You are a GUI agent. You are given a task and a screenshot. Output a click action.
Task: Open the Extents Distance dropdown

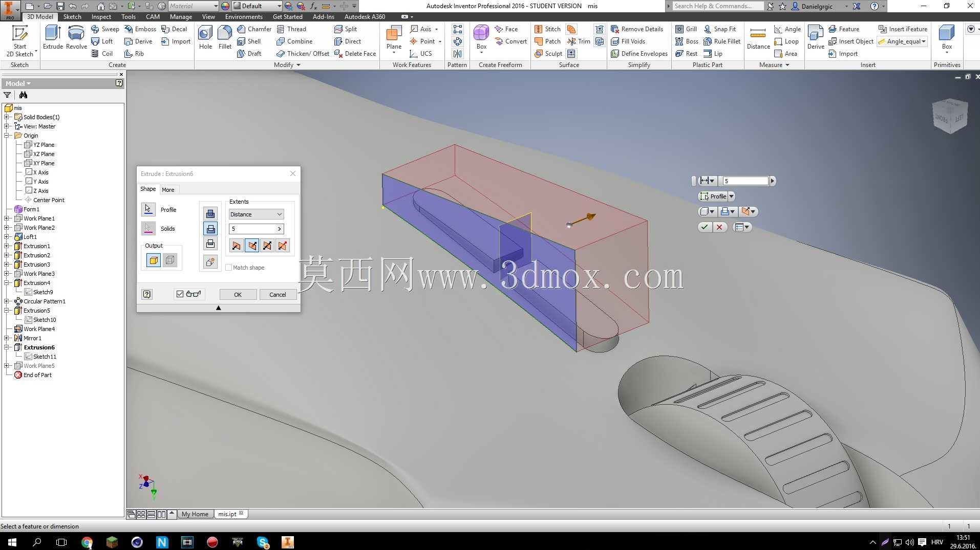pyautogui.click(x=256, y=214)
